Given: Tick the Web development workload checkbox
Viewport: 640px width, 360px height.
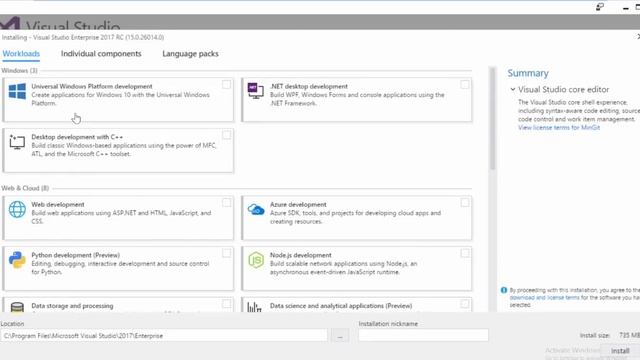Looking at the screenshot, I should click(x=226, y=202).
